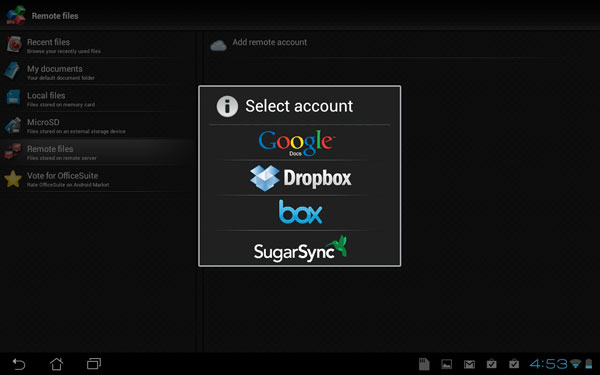This screenshot has width=600, height=375.
Task: Click the MicroSD storage icon
Action: pos(13,125)
